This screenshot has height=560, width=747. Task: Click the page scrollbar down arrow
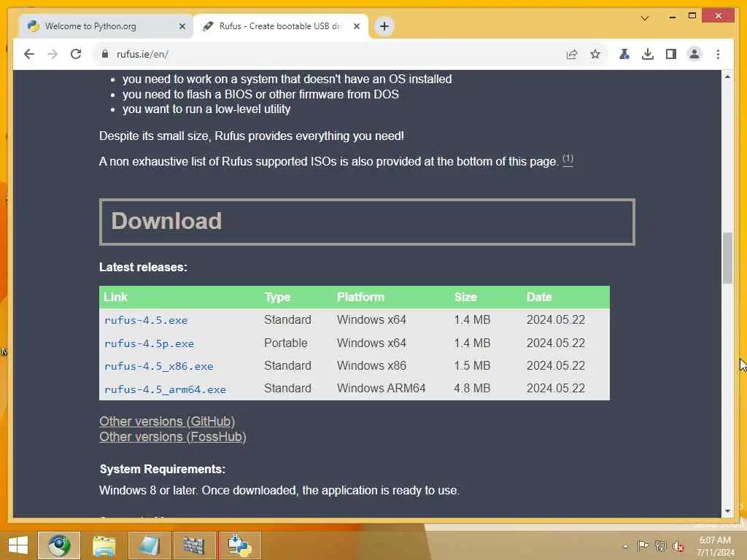727,511
